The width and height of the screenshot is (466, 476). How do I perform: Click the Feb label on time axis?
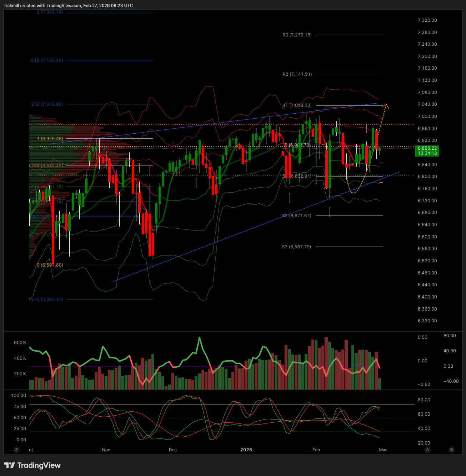tap(316, 450)
